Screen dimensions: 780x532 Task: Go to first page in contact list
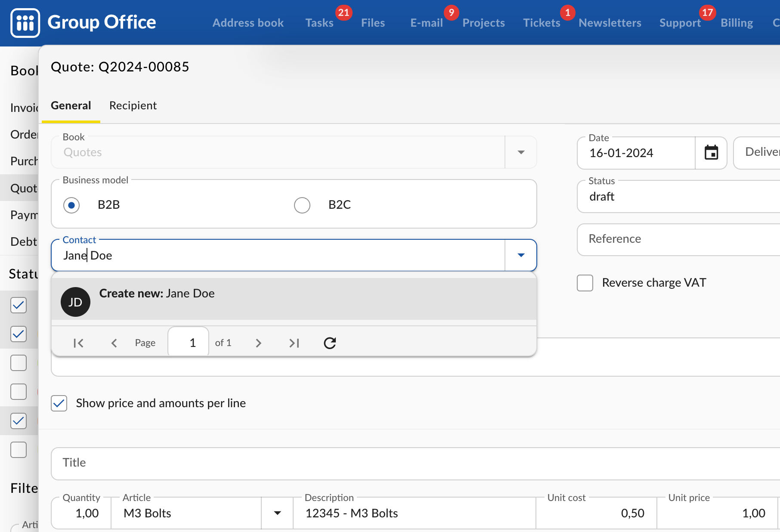(x=78, y=343)
